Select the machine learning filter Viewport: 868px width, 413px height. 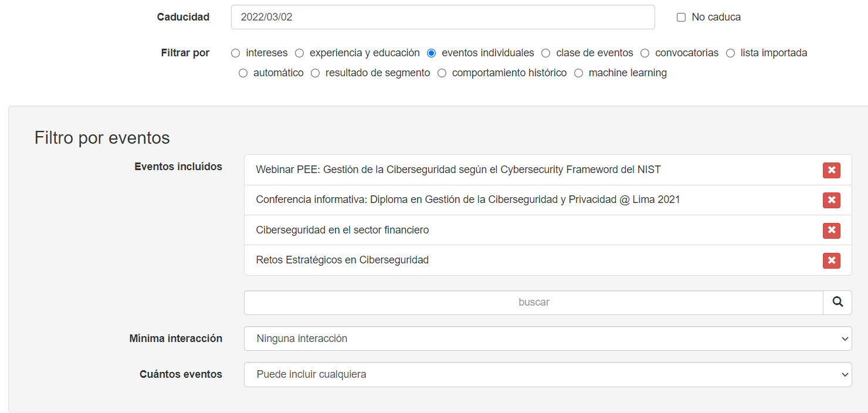(x=578, y=73)
